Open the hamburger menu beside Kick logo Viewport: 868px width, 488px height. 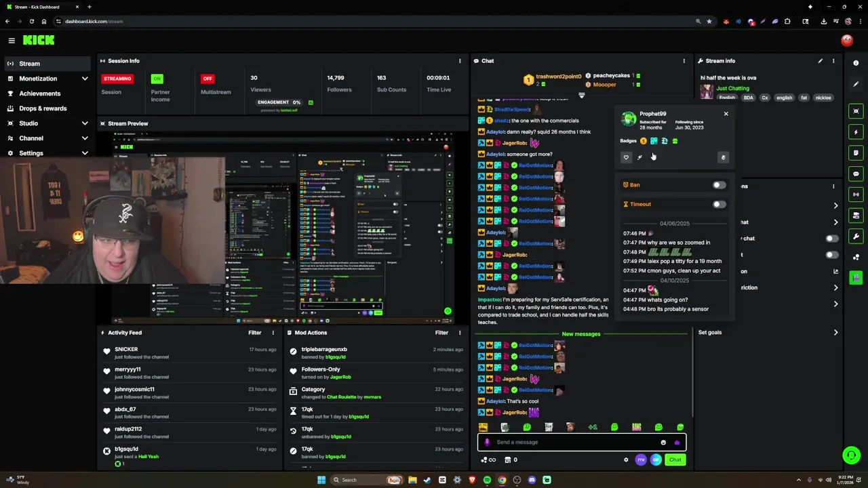pos(12,41)
